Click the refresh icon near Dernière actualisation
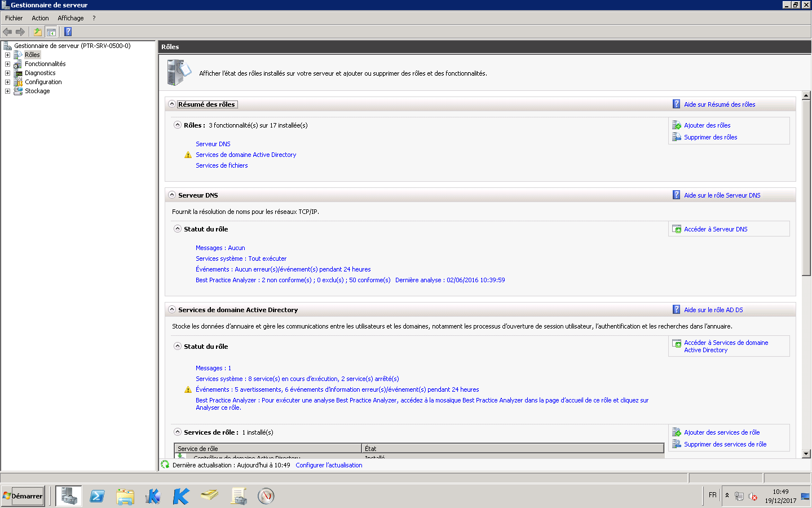This screenshot has height=508, width=812. (165, 465)
